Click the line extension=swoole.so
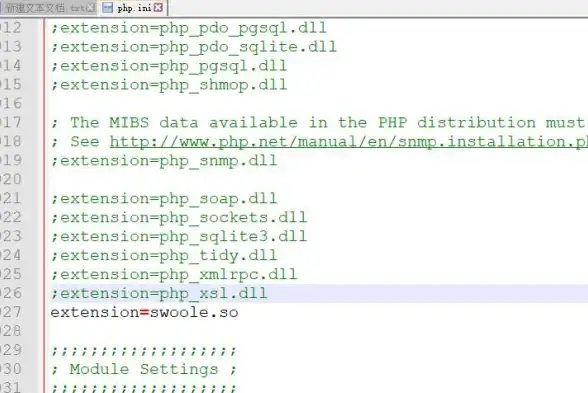 pyautogui.click(x=144, y=312)
